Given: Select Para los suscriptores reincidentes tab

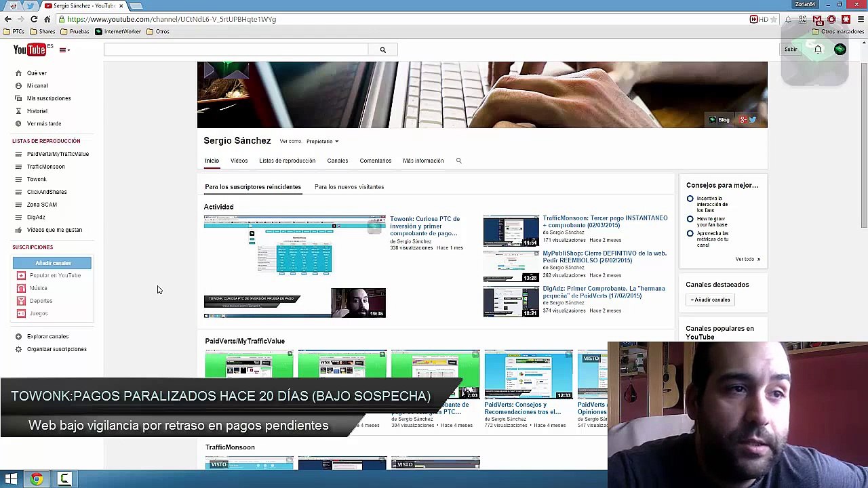Looking at the screenshot, I should 253,187.
